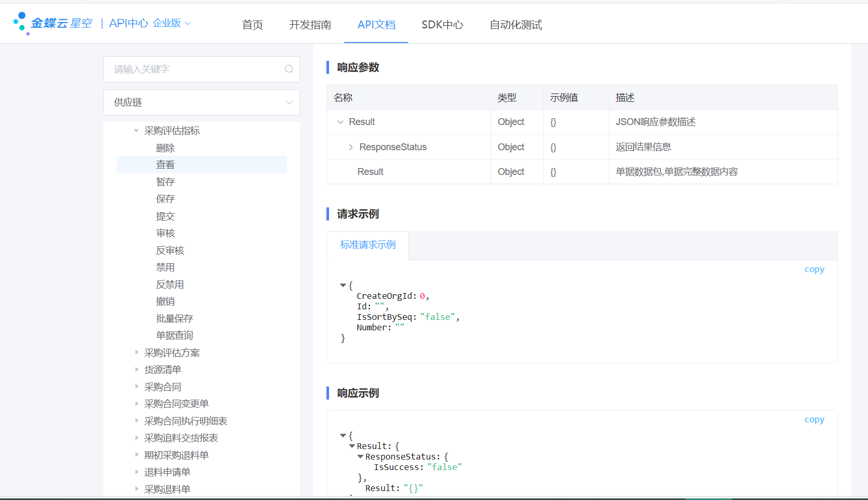This screenshot has height=500, width=868.
Task: Expand the 采购评估方案 tree node
Action: coord(136,352)
